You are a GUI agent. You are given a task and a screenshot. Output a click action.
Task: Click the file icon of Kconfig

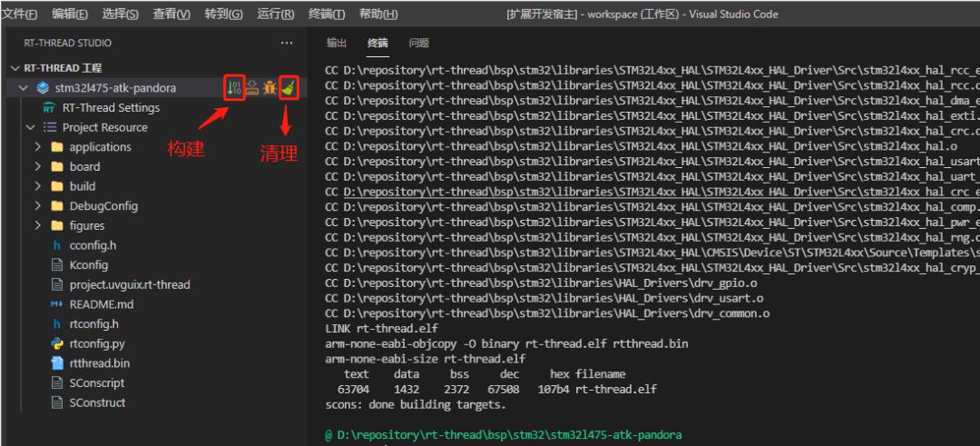pos(57,264)
